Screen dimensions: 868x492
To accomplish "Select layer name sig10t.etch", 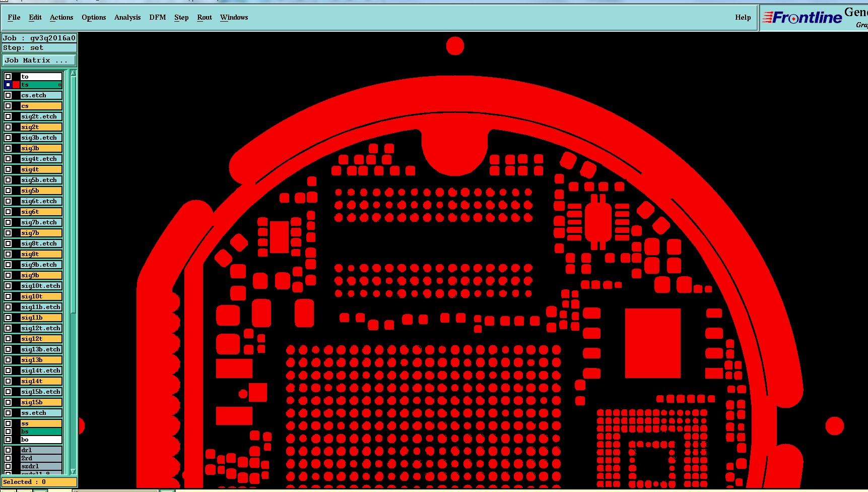I will click(41, 286).
